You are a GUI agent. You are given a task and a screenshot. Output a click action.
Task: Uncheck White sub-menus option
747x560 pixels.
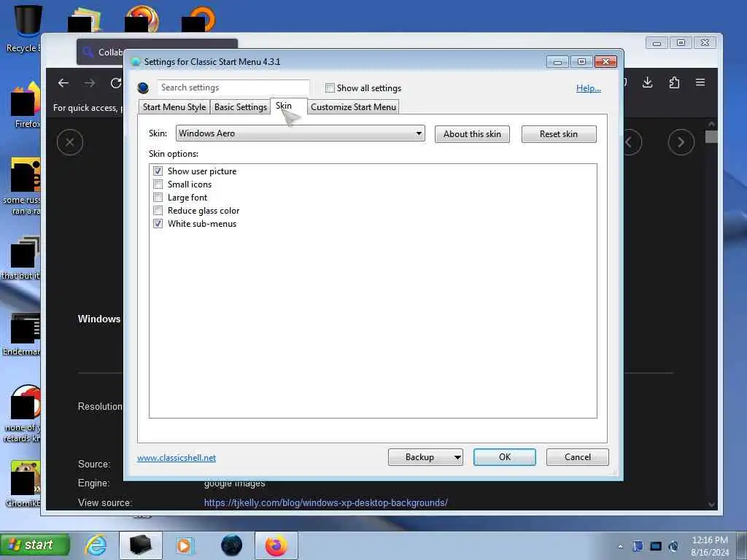[158, 223]
